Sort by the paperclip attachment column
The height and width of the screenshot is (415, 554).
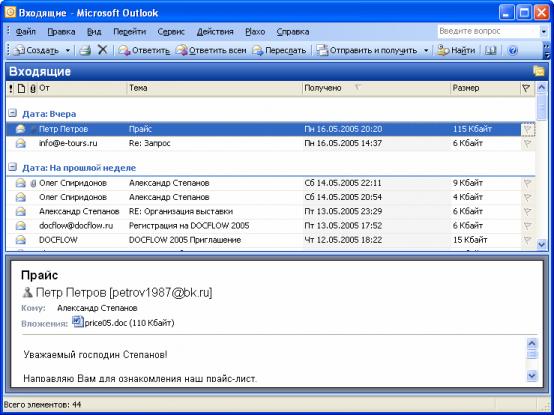[x=33, y=88]
